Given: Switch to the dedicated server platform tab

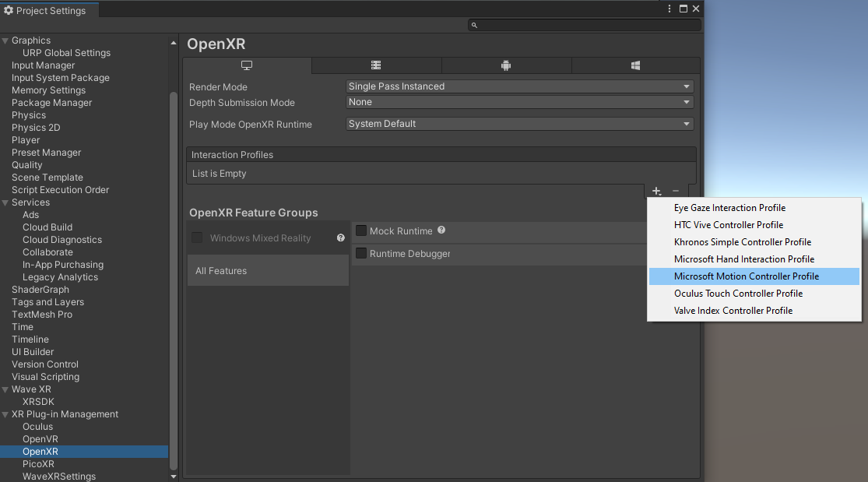Looking at the screenshot, I should 376,65.
